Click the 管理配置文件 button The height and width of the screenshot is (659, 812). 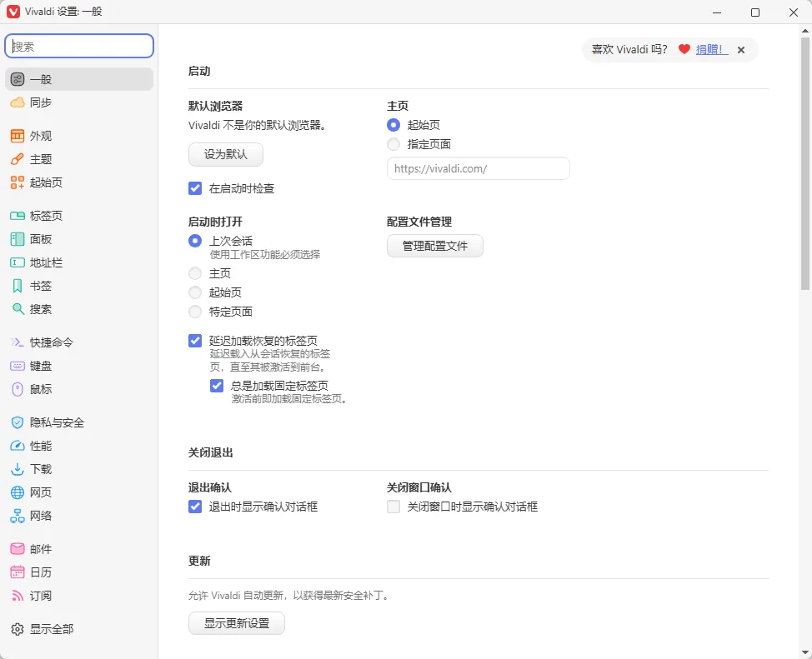point(435,246)
